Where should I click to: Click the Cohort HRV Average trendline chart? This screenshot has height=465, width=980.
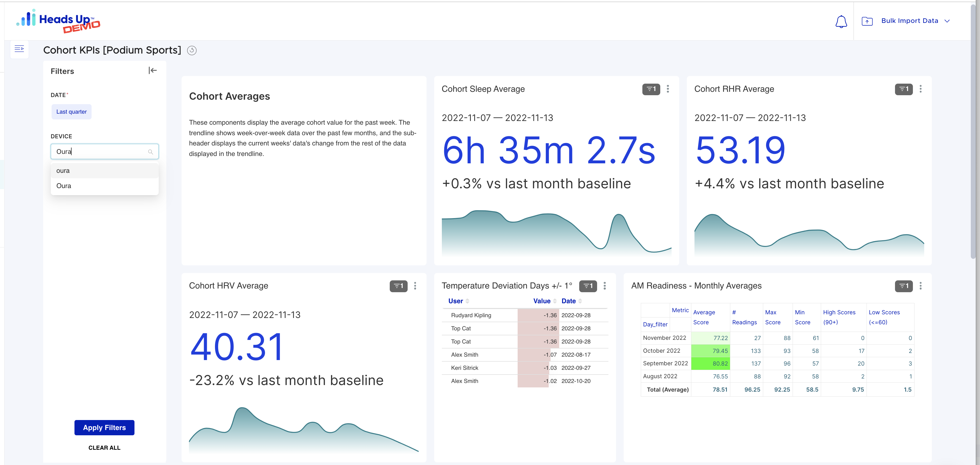(x=304, y=430)
